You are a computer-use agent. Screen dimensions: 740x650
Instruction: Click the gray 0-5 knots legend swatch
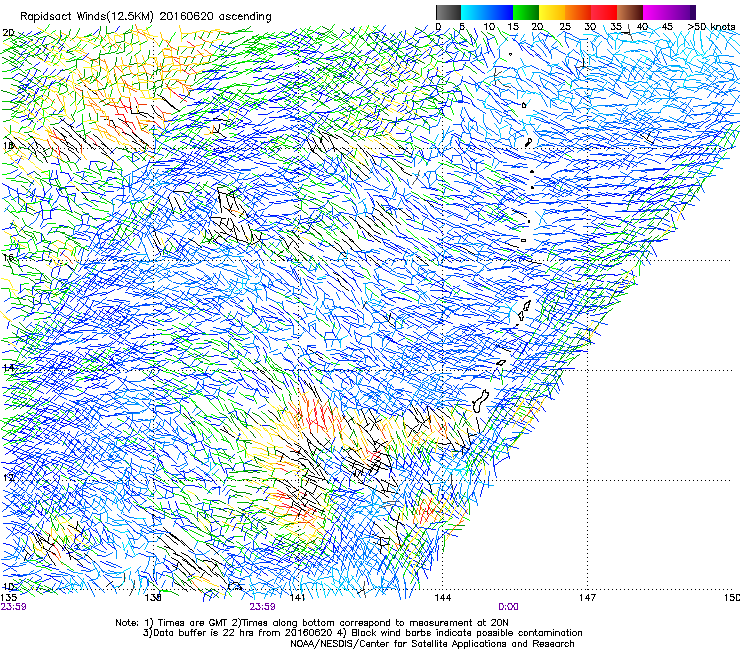(x=448, y=12)
